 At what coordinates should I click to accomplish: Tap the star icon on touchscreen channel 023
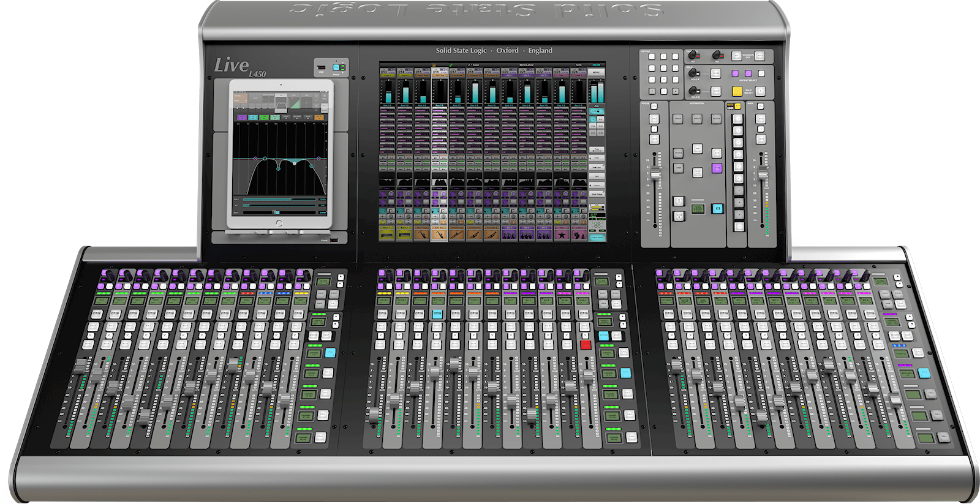click(562, 235)
